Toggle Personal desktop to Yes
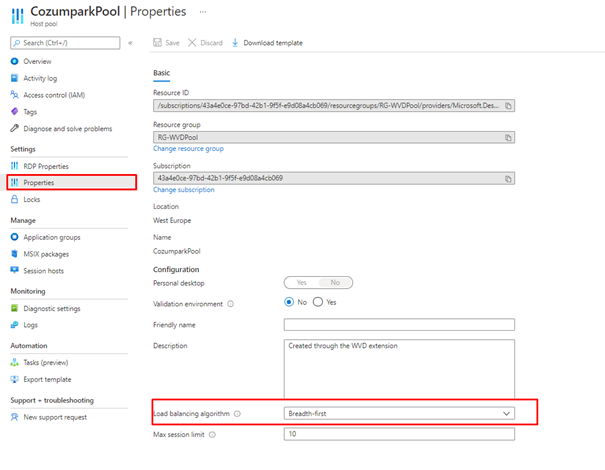 coord(301,282)
